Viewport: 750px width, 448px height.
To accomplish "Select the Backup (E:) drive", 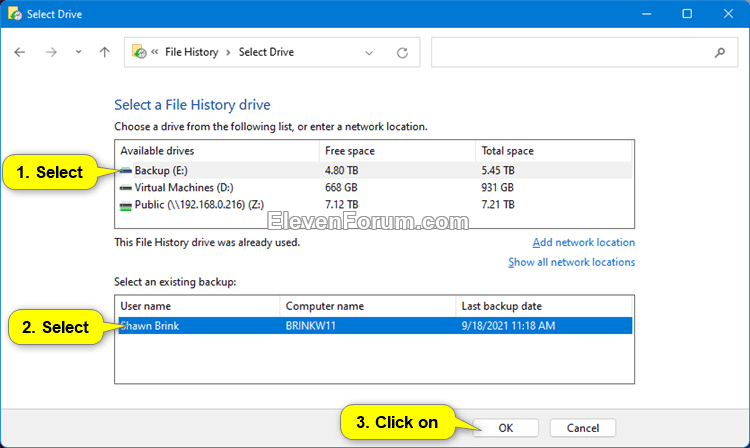I will click(x=375, y=170).
